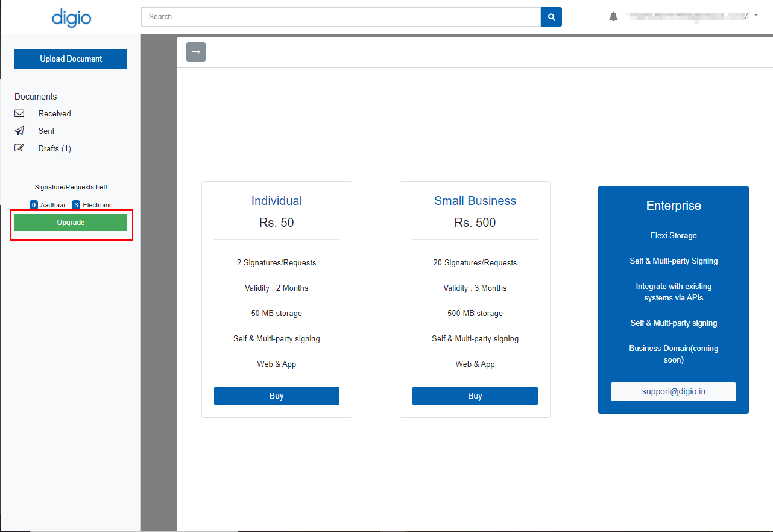Image resolution: width=773 pixels, height=532 pixels.
Task: Click the Aadhaar count badge
Action: [34, 205]
